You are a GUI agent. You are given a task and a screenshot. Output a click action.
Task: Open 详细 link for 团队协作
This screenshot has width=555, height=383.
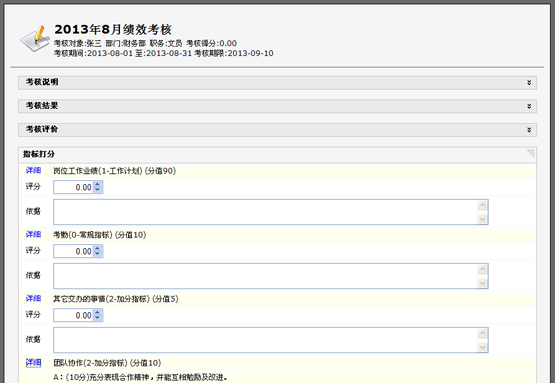point(33,363)
